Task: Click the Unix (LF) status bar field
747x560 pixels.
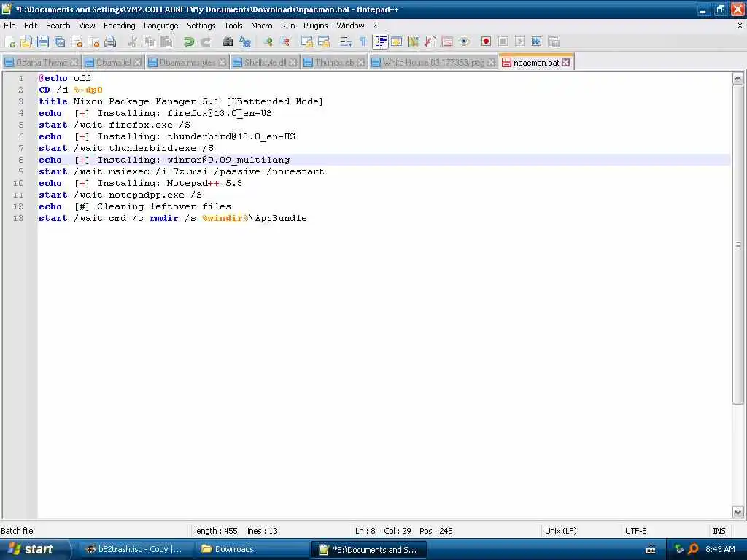Action: pos(561,531)
